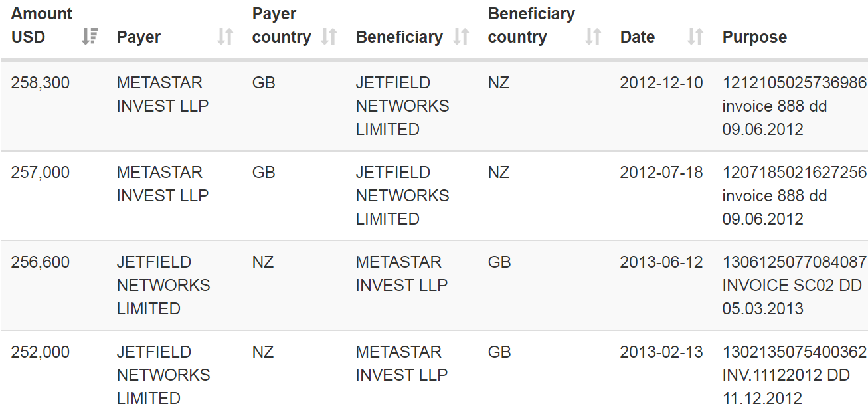Sort table by the Payer sort arrows
Viewport: 868px width, 412px height.
(225, 37)
